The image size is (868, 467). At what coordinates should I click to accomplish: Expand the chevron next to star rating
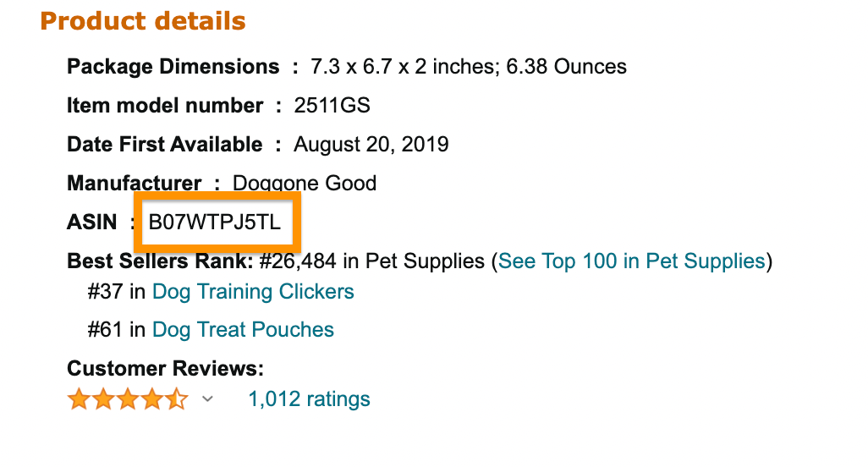click(207, 399)
